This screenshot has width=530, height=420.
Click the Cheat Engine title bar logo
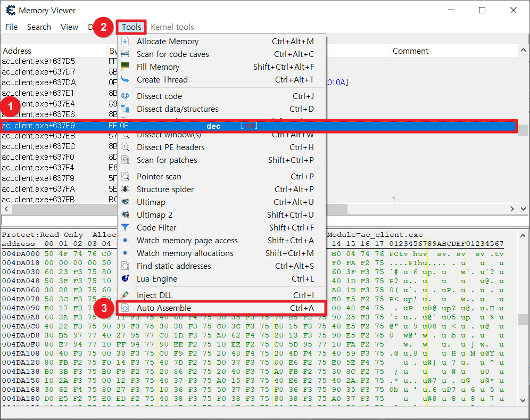point(11,10)
